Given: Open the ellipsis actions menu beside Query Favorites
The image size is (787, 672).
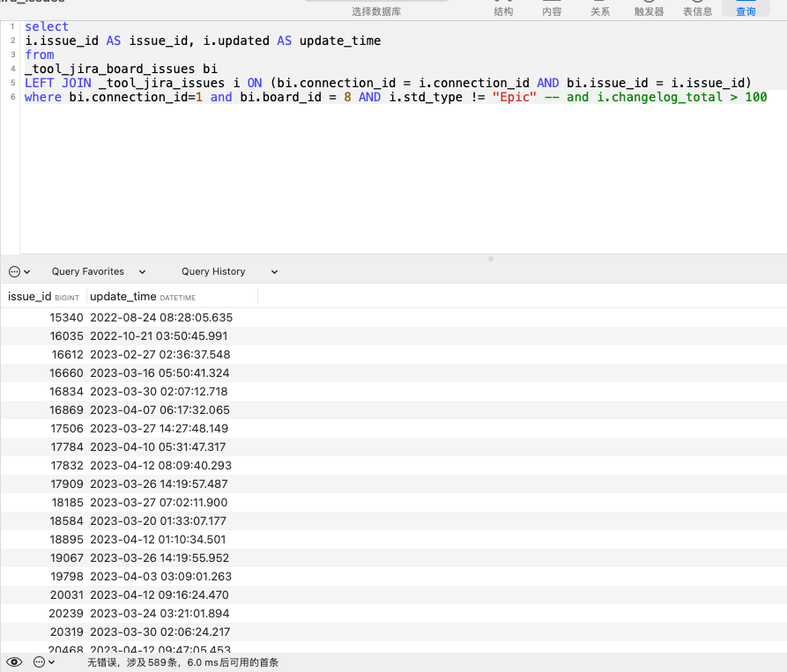Looking at the screenshot, I should [x=19, y=271].
